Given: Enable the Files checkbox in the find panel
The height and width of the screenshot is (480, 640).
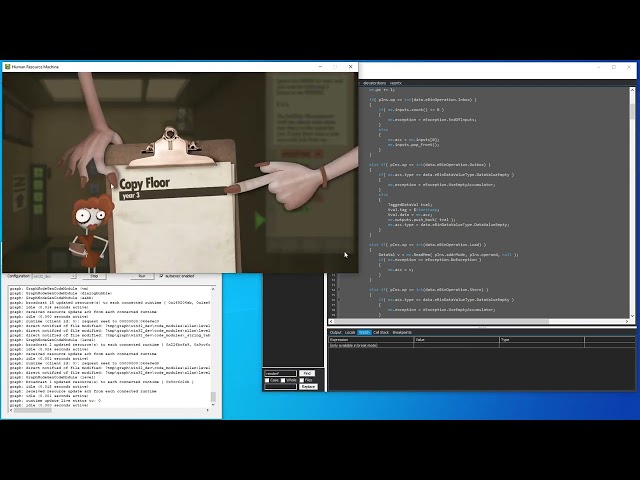Looking at the screenshot, I should [302, 380].
